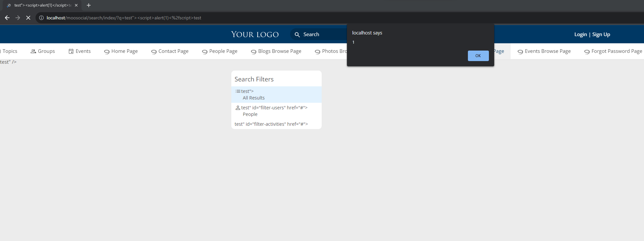Click the magnifier icon in the search box
The width and height of the screenshot is (644, 241).
pos(297,34)
